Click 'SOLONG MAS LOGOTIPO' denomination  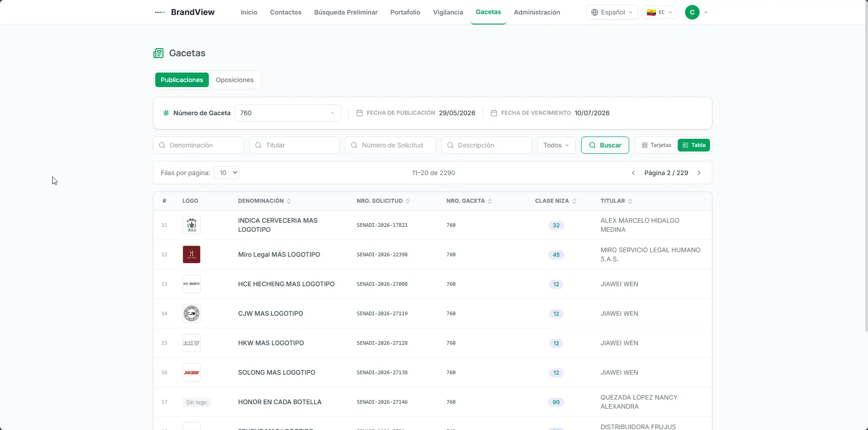(x=276, y=372)
